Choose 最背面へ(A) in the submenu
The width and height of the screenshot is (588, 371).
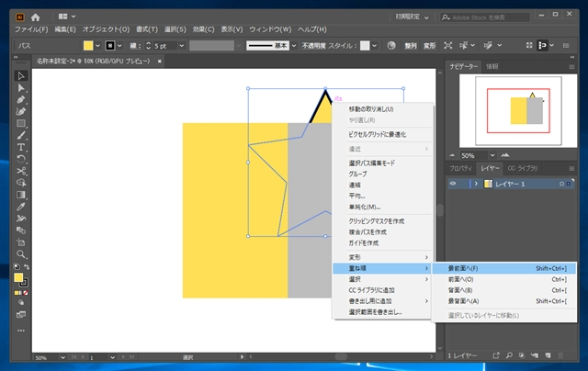coord(504,301)
